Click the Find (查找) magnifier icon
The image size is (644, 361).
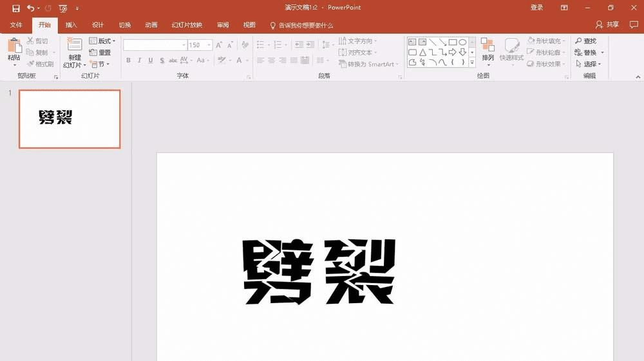578,41
